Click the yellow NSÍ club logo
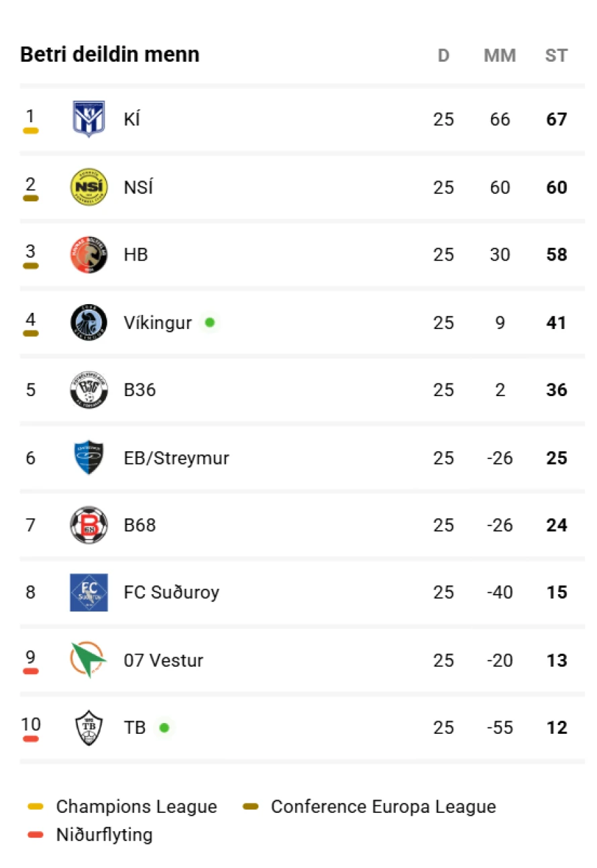The image size is (597, 868). pos(89,187)
